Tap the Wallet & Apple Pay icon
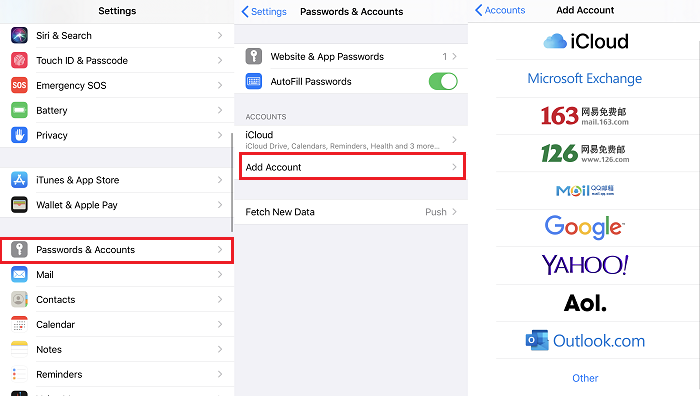The image size is (700, 396). pyautogui.click(x=19, y=205)
